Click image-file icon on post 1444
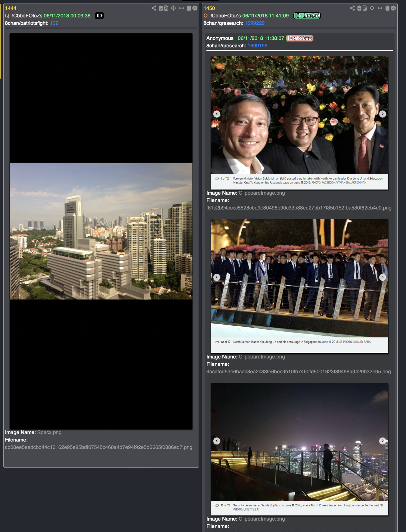The width and height of the screenshot is (406, 532). click(x=166, y=8)
